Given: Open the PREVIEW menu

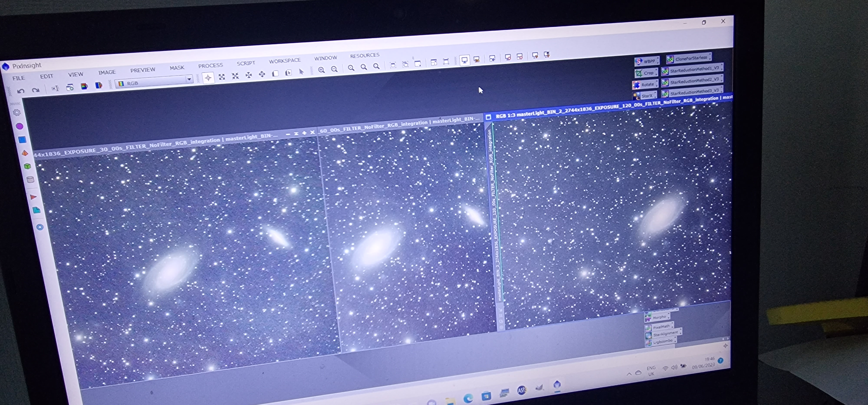Looking at the screenshot, I should pos(143,70).
